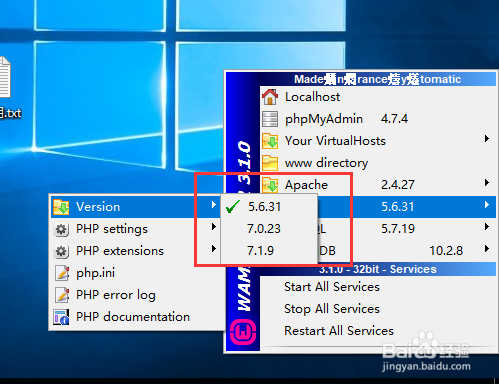Open phpMyAdmin 4.7.4 menu entry
The image size is (499, 384).
pyautogui.click(x=378, y=119)
